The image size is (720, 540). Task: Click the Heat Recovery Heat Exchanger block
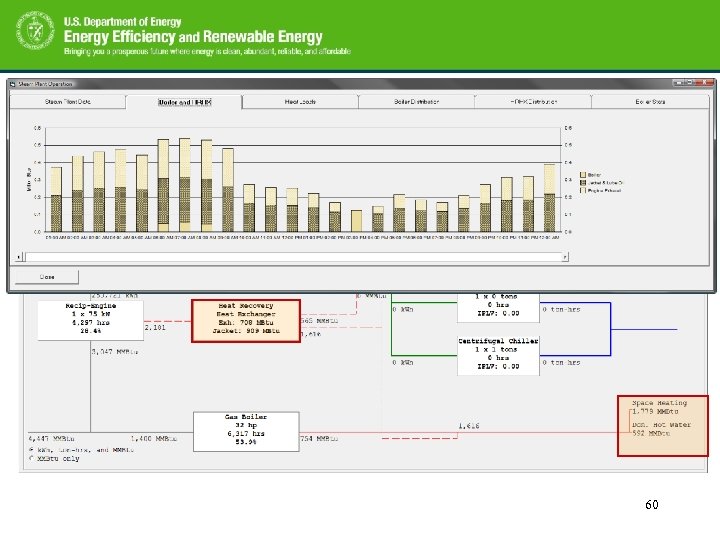246,321
